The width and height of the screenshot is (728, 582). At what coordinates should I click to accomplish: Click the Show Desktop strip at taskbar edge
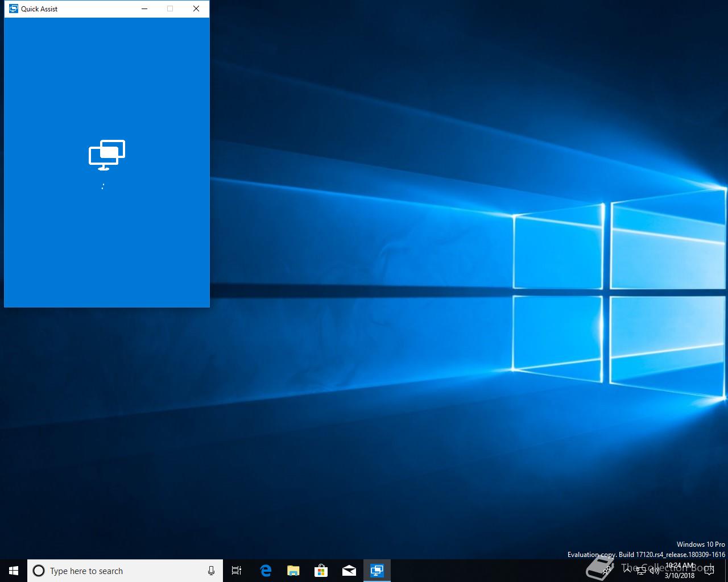[x=726, y=571]
